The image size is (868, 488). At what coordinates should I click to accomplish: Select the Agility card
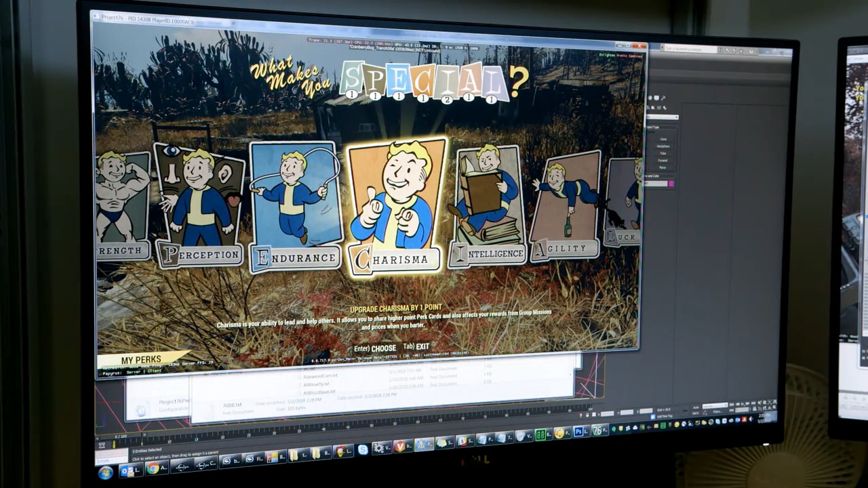pos(566,205)
